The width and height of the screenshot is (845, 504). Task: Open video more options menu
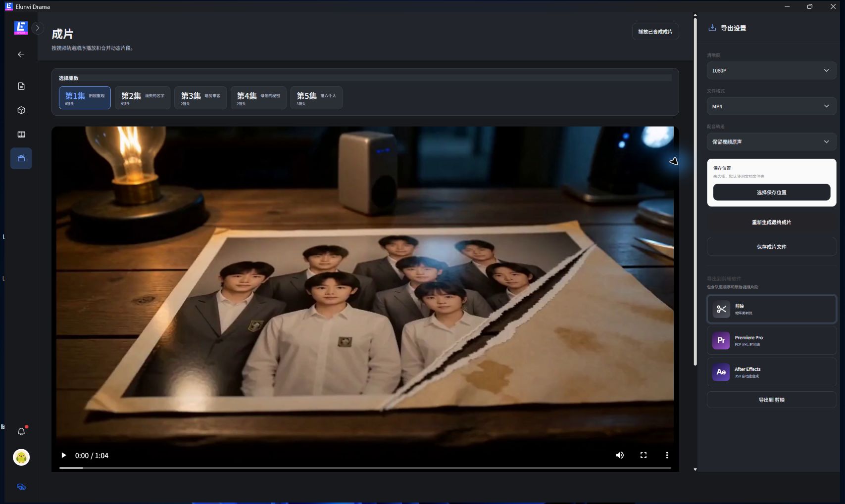click(667, 455)
